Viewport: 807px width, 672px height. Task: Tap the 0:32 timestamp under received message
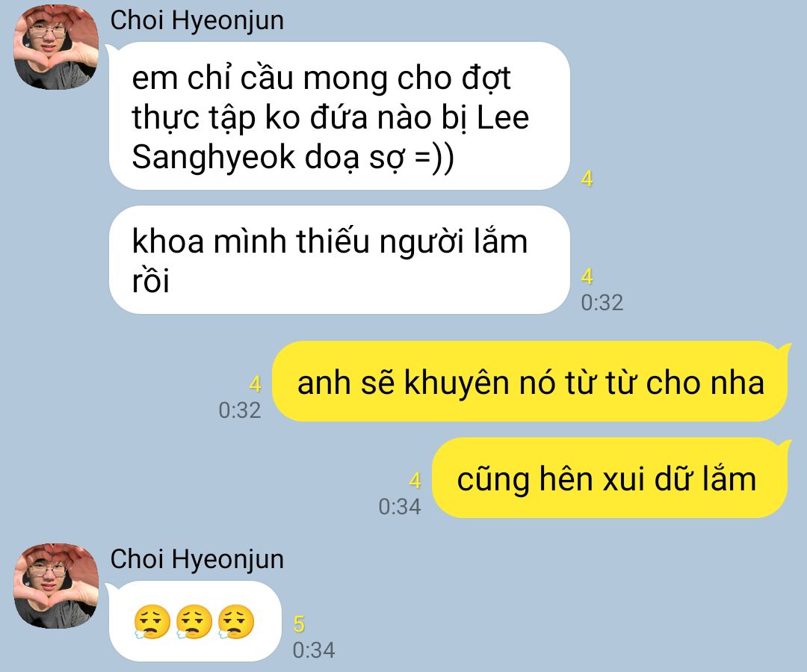[x=602, y=303]
